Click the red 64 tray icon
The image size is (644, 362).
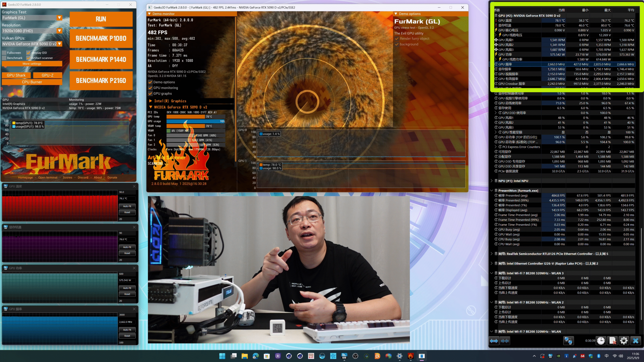[x=582, y=356]
